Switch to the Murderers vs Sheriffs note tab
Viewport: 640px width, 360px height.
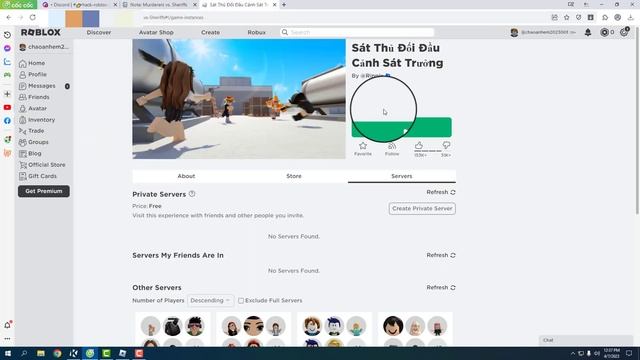click(159, 4)
